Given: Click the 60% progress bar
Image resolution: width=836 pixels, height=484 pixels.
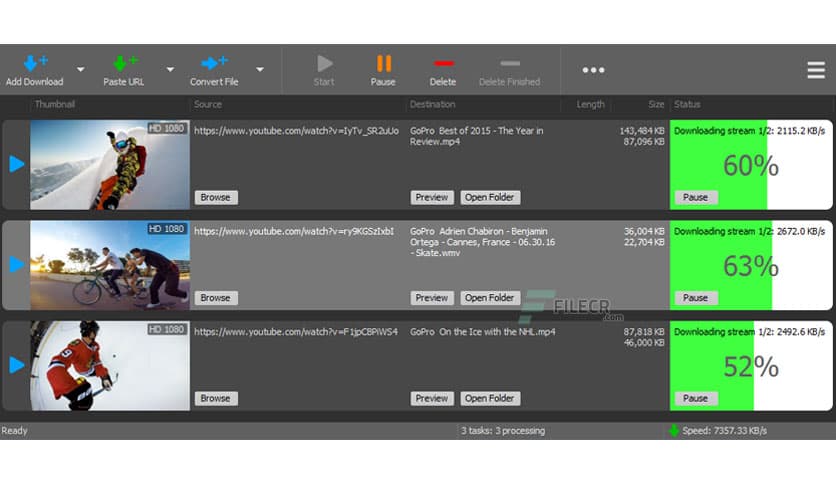Looking at the screenshot, I should (x=751, y=165).
